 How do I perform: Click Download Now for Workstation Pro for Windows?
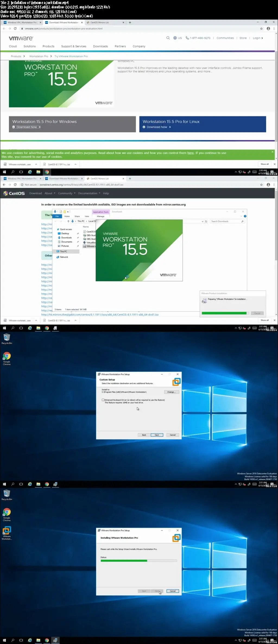(x=27, y=127)
